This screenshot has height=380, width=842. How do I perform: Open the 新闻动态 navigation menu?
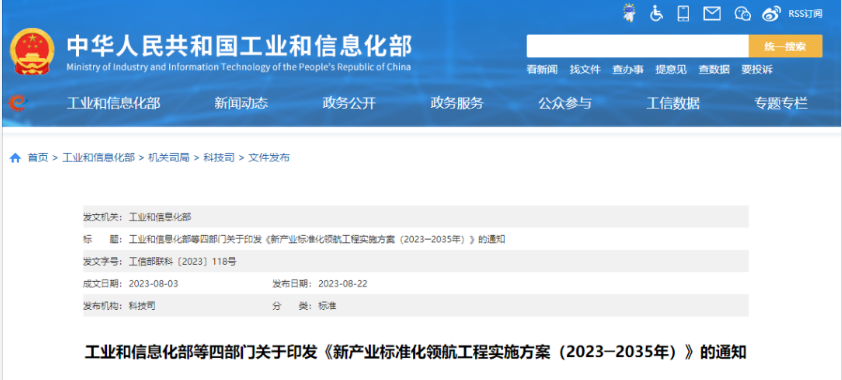click(x=241, y=103)
